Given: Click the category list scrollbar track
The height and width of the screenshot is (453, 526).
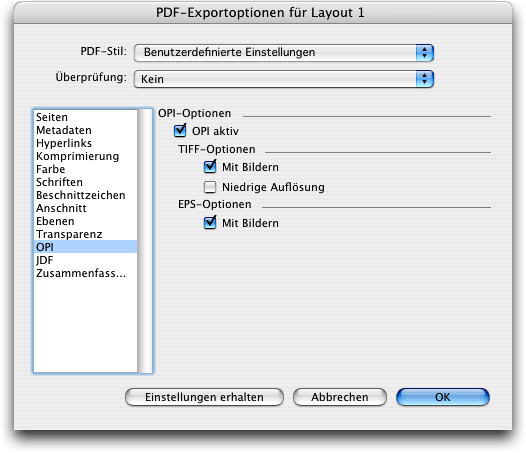Looking at the screenshot, I should tap(145, 241).
